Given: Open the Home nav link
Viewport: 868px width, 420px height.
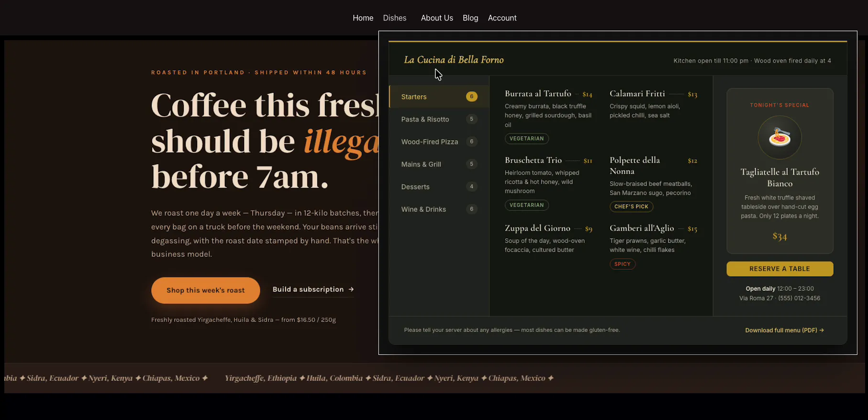Looking at the screenshot, I should [363, 18].
